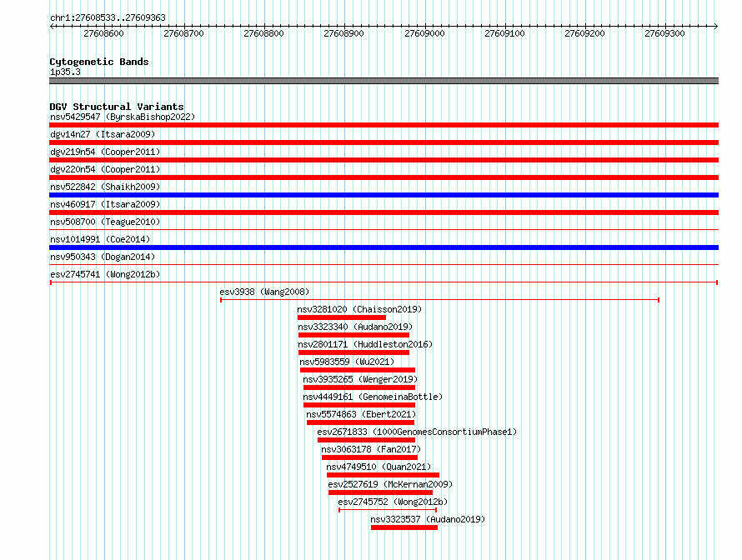The height and width of the screenshot is (560, 742).
Task: Click the red bar under nsv4749510
Action: [383, 475]
